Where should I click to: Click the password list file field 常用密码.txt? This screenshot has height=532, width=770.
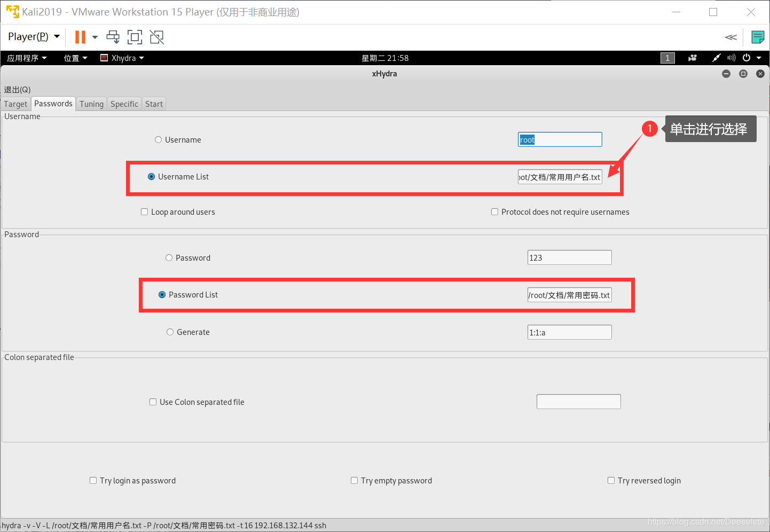click(x=570, y=295)
